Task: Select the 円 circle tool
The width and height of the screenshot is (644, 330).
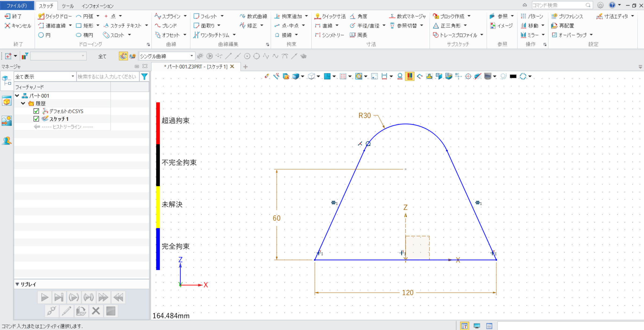Action: point(45,35)
